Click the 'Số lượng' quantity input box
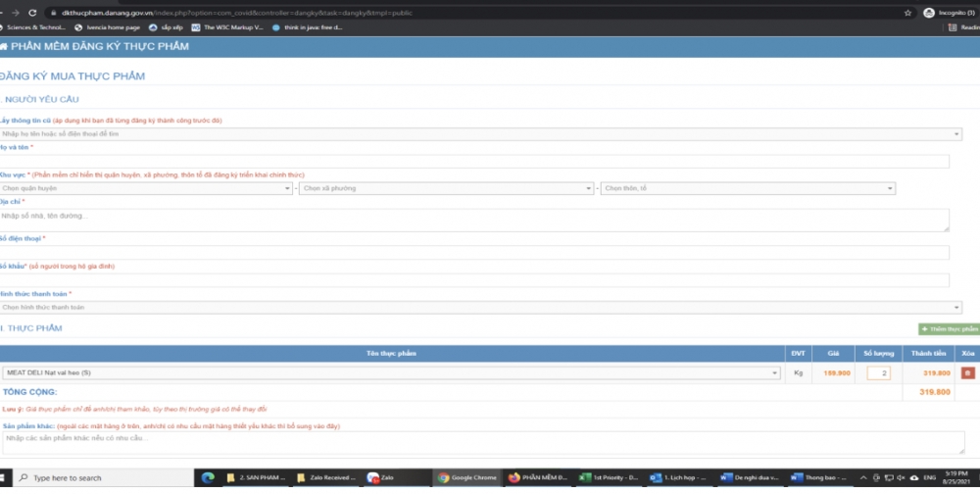The width and height of the screenshot is (980, 494). pyautogui.click(x=878, y=372)
